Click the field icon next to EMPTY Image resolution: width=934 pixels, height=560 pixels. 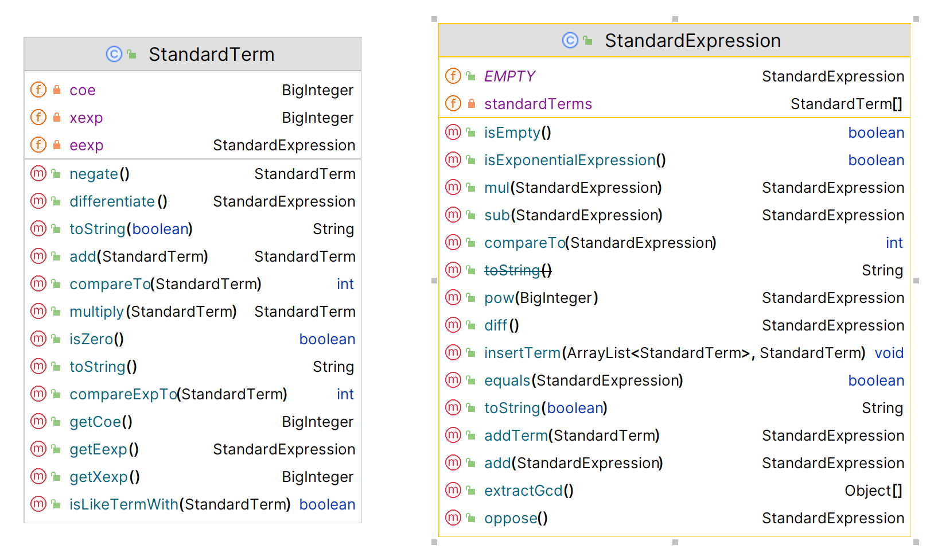453,76
